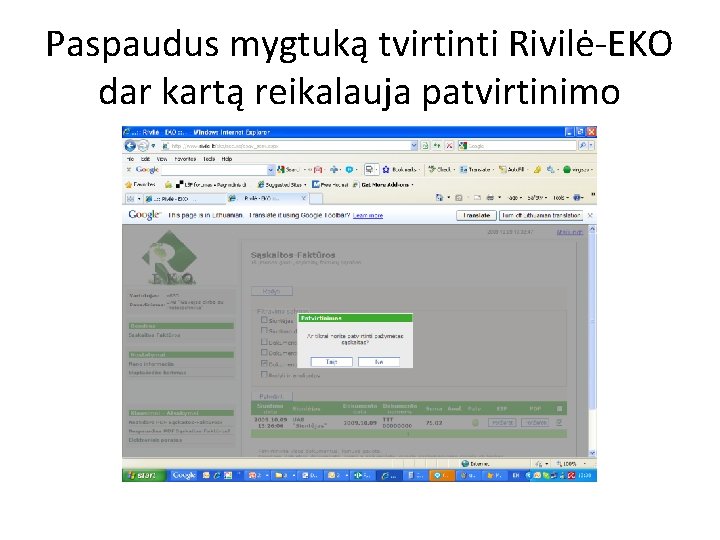This screenshot has width=720, height=540.
Task: Open the Help menu
Action: [x=227, y=159]
